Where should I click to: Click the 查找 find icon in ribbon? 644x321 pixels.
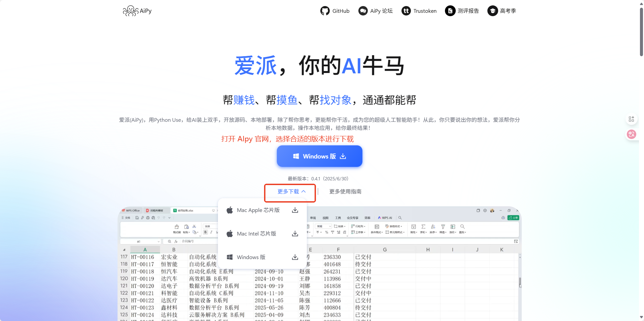click(462, 227)
